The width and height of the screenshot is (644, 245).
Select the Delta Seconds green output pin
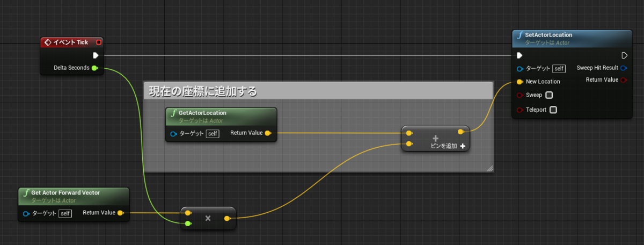94,68
